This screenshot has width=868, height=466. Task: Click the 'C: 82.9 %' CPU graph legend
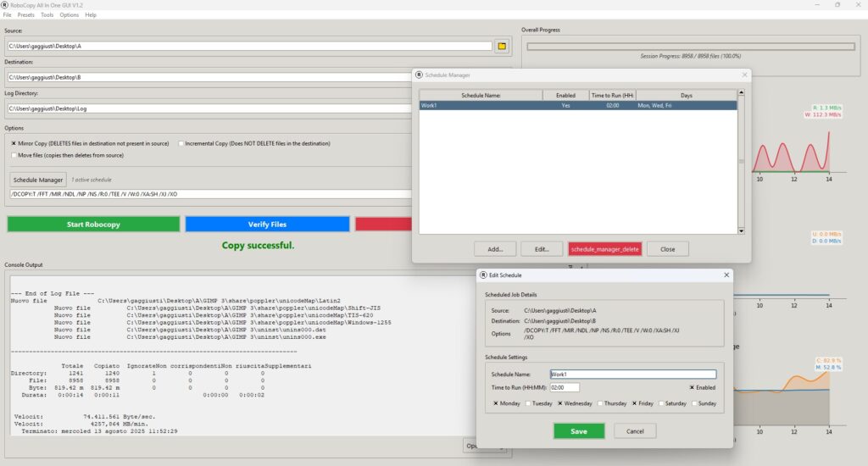(828, 360)
